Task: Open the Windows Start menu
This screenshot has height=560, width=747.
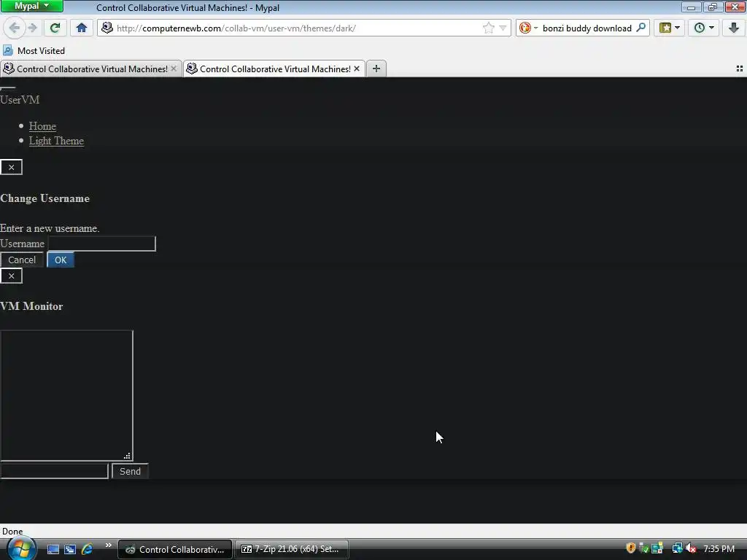Action: pyautogui.click(x=20, y=548)
